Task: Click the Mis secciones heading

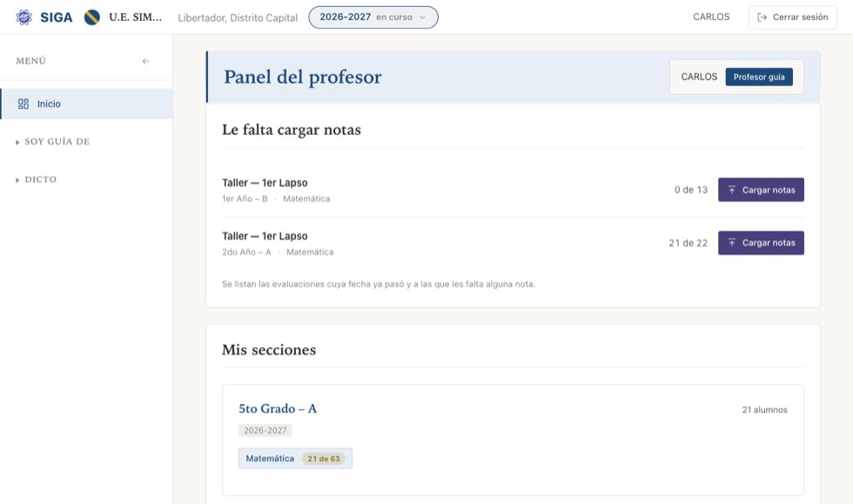Action: [269, 349]
